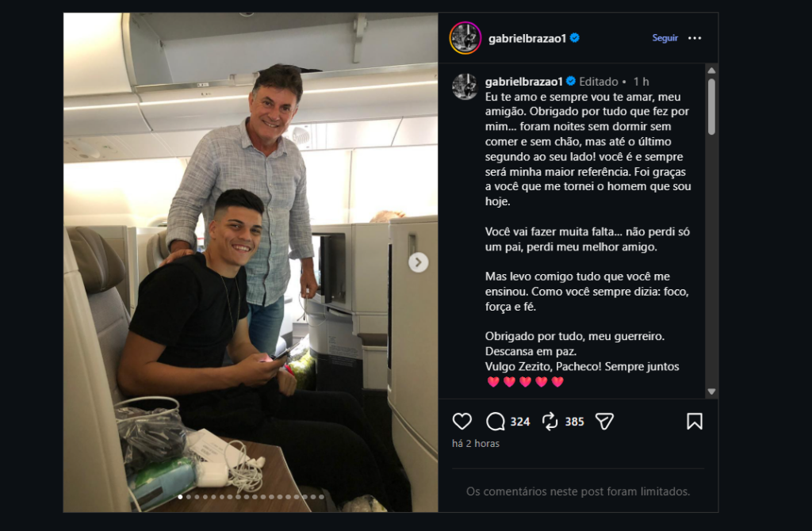The height and width of the screenshot is (531, 812).
Task: Click the caption scrollbar thumb
Action: 711,107
